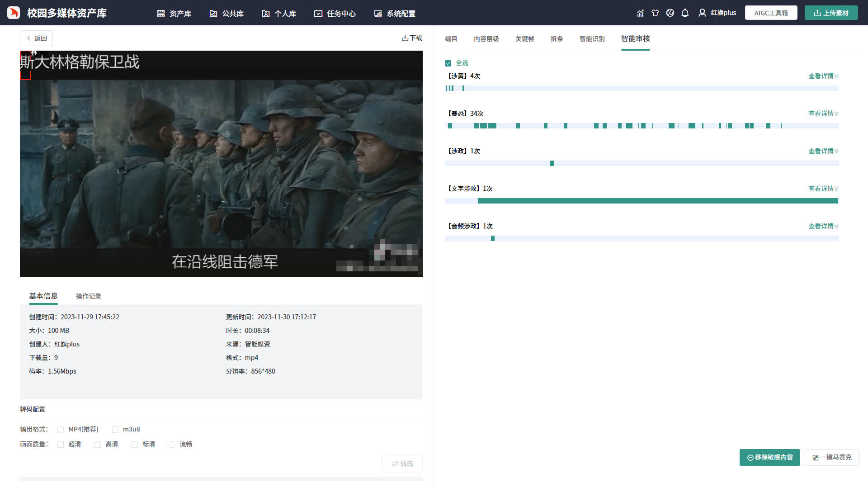Click the minus-circle icon on 移除敏感内容

pos(750,458)
